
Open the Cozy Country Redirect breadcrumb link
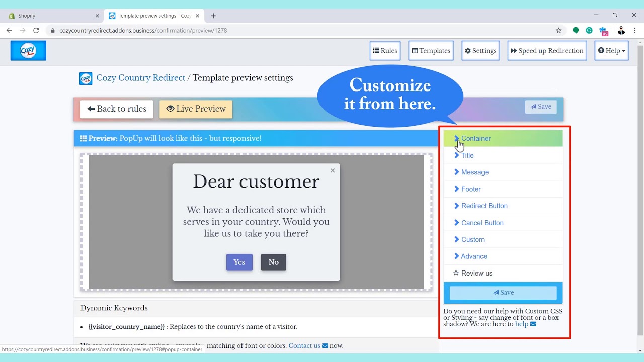coord(141,78)
